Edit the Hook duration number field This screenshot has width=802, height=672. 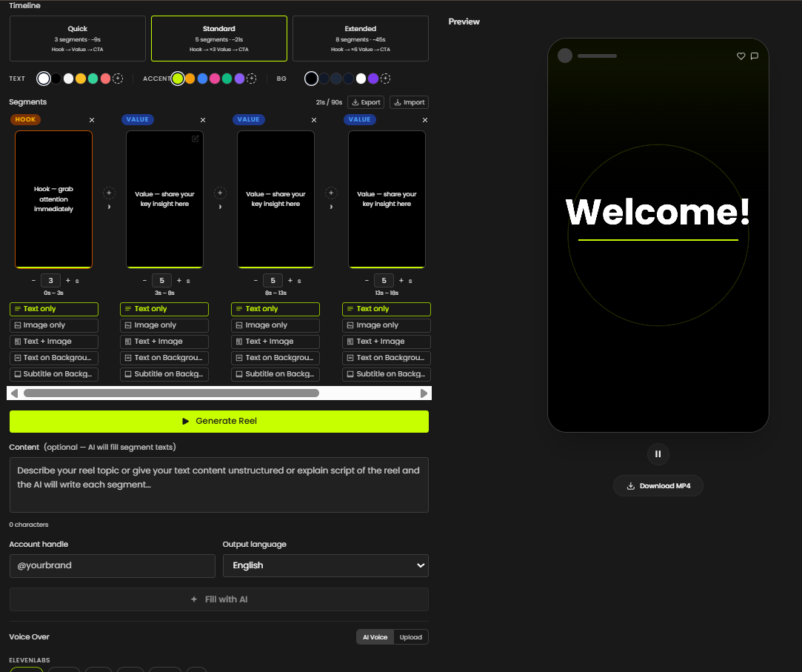(50, 281)
